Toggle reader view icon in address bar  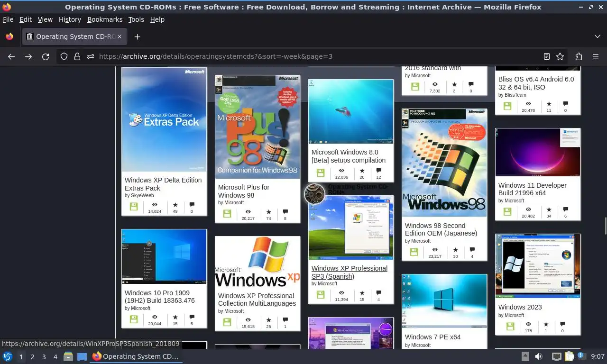[x=547, y=56]
